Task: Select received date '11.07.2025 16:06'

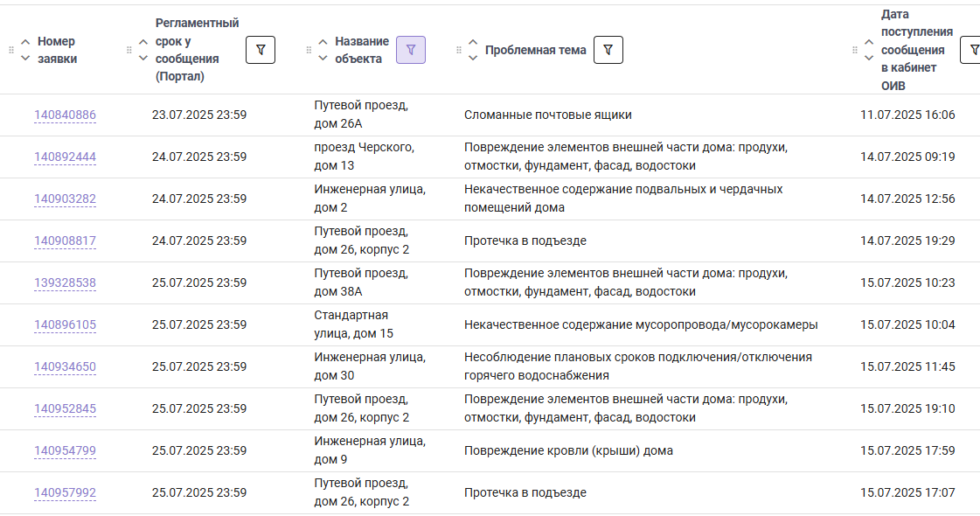Action: pos(907,115)
